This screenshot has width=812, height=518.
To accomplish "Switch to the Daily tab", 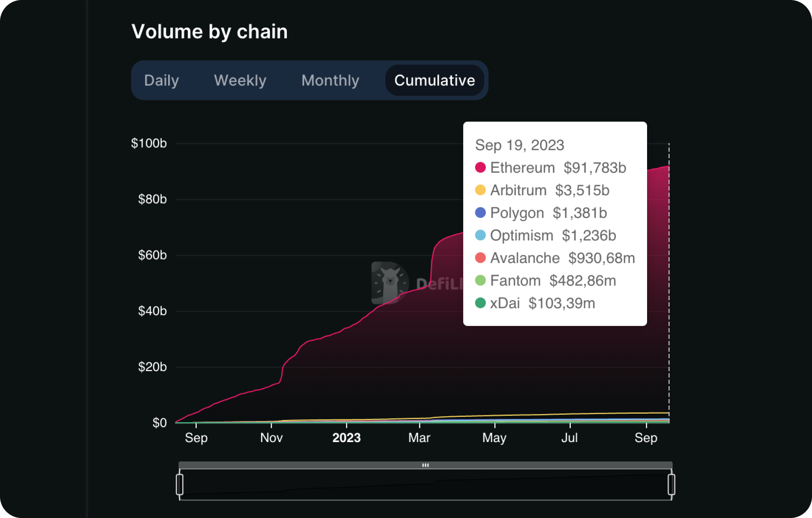I will point(161,80).
